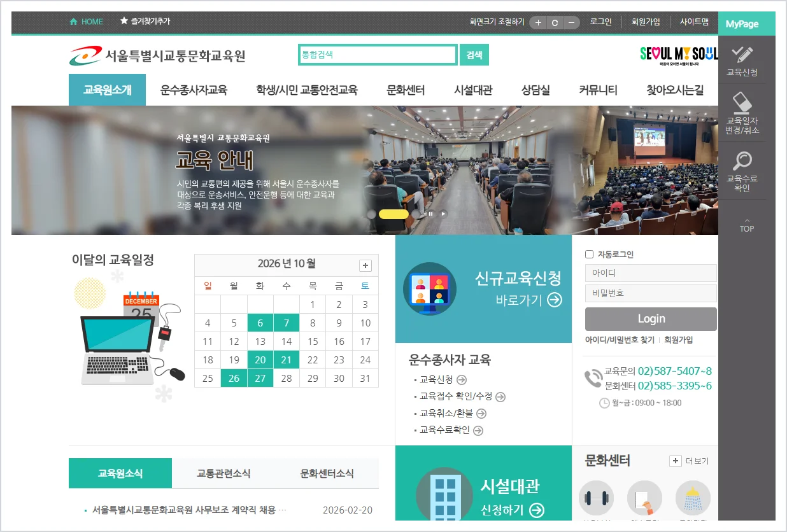Open 교육신청 pencil icon in sidebar
Image resolution: width=787 pixels, height=532 pixels.
coord(742,55)
